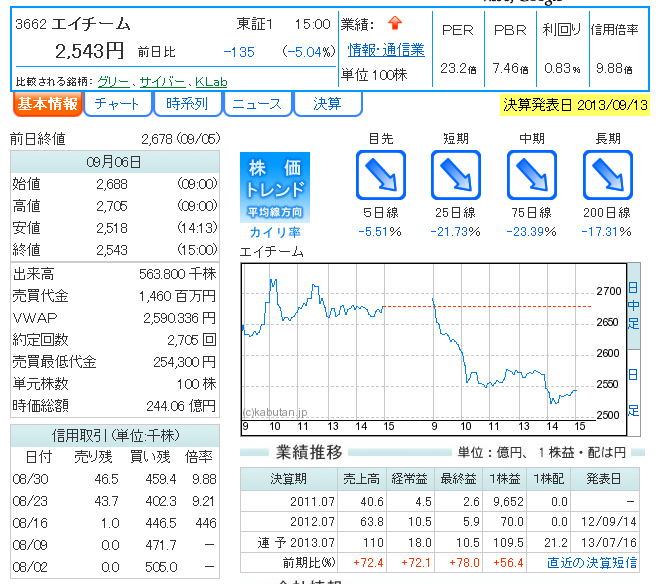Open the KLab comparison stock link
Screen dimensions: 659x584
210,81
